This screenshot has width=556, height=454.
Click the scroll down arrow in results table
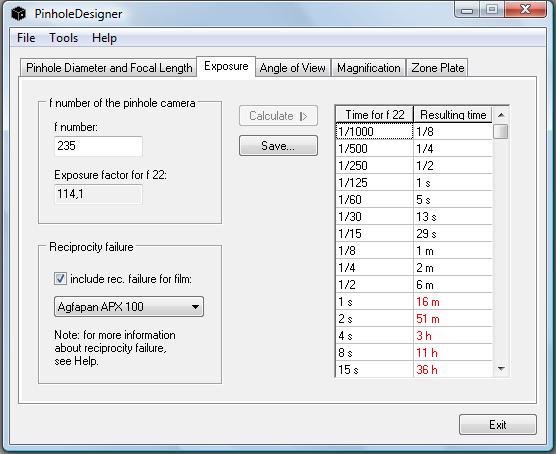pos(501,369)
